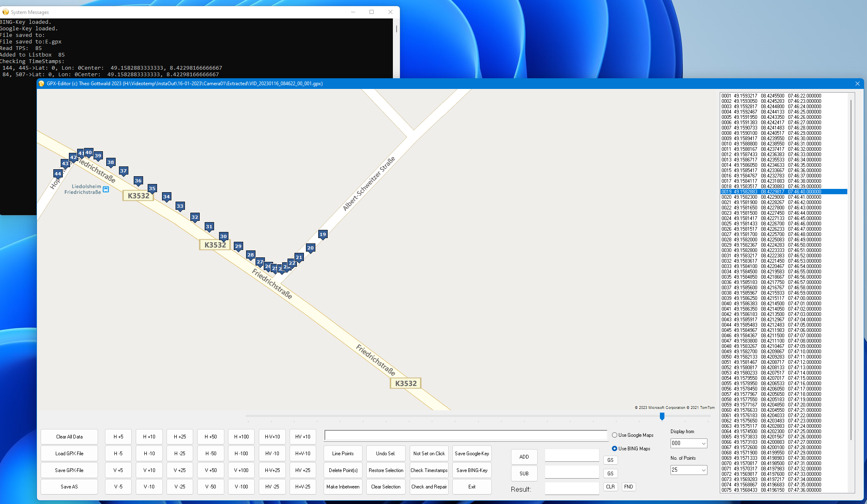This screenshot has height=504, width=867.
Task: Click the Make Inbetween button
Action: pos(342,486)
